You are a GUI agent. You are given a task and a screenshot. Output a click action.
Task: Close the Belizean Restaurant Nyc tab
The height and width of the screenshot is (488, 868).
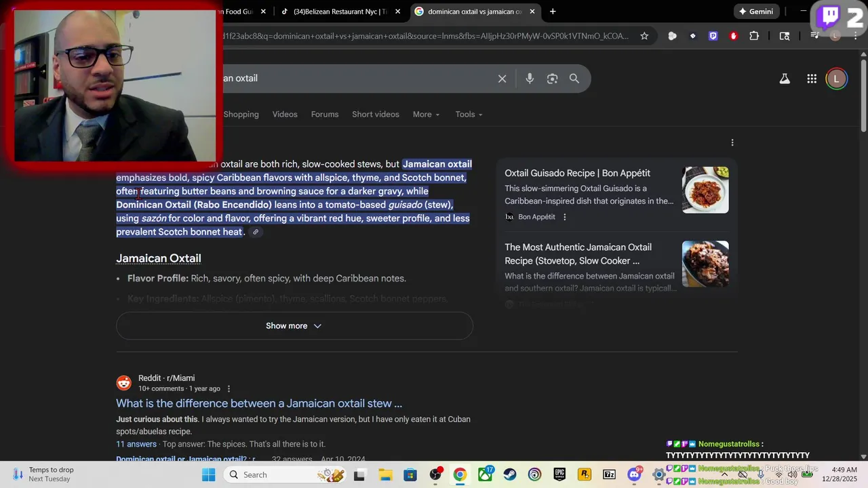397,12
